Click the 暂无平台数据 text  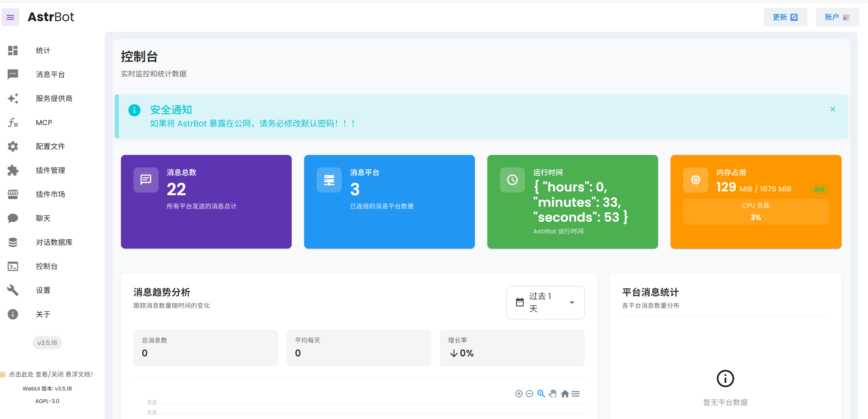click(x=725, y=402)
